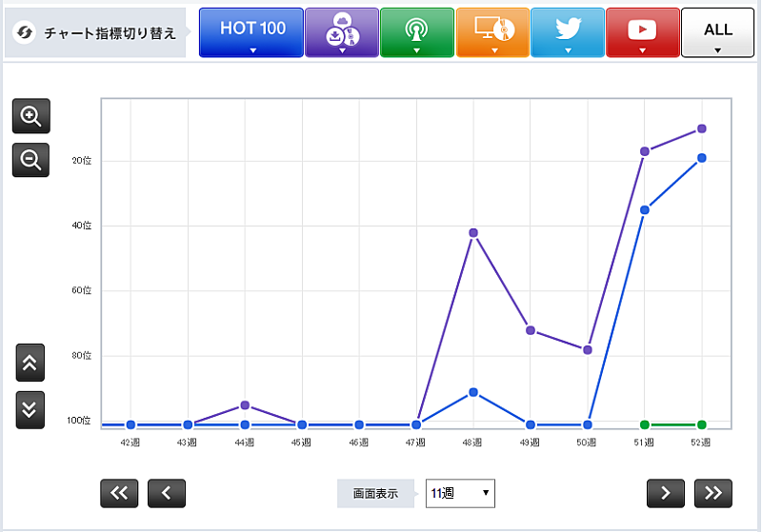Select the HOT 100 chart tab

[x=251, y=32]
